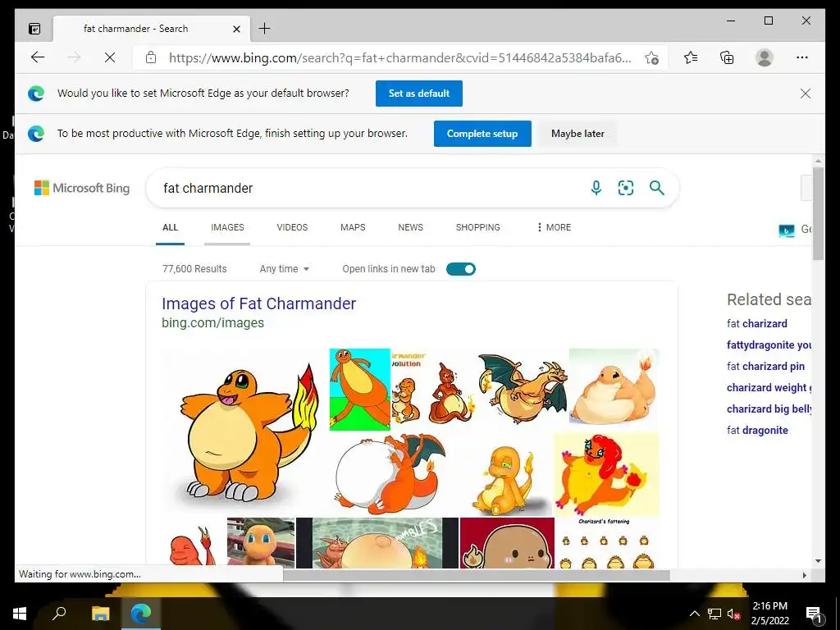Expand the MORE search categories menu

point(554,227)
